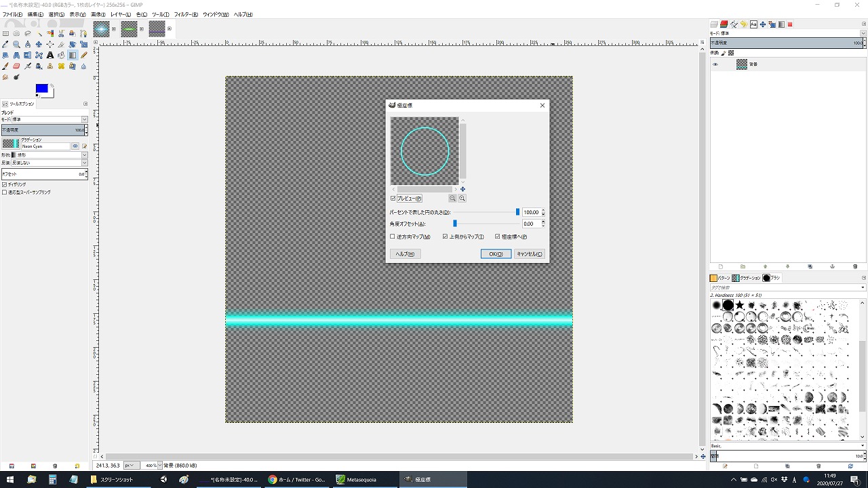The height and width of the screenshot is (488, 868).
Task: Select the Eraser tool
Action: coord(16,66)
